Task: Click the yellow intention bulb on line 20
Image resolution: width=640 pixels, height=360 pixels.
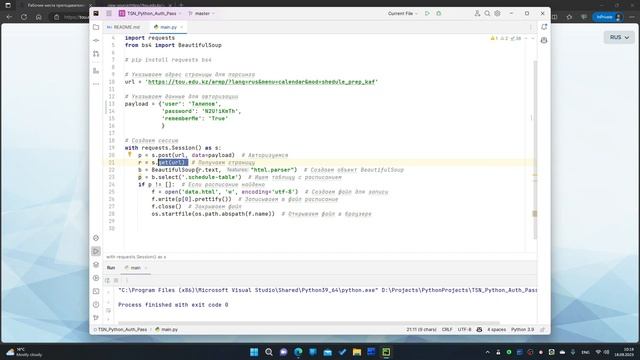Action: (x=130, y=155)
